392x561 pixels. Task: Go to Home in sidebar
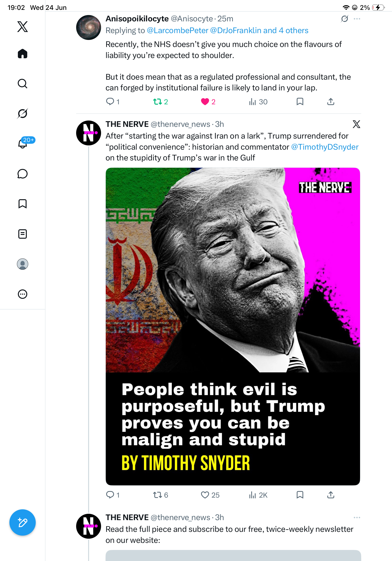coord(23,54)
